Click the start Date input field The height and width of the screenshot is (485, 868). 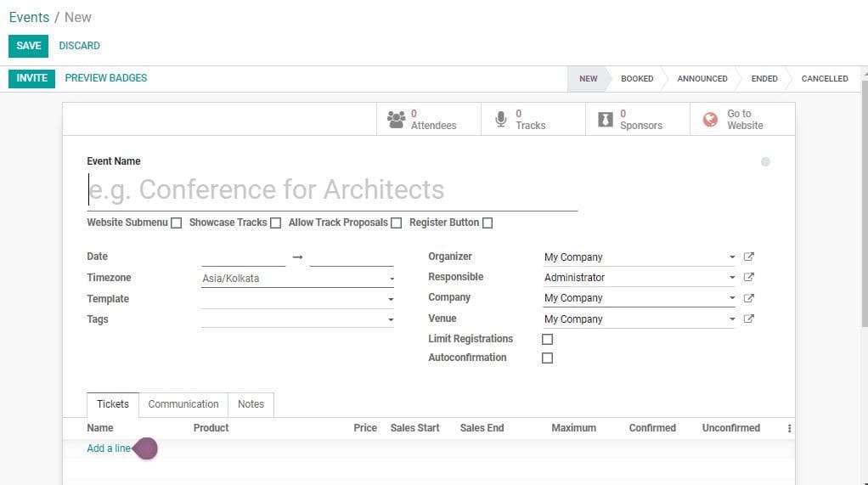244,257
